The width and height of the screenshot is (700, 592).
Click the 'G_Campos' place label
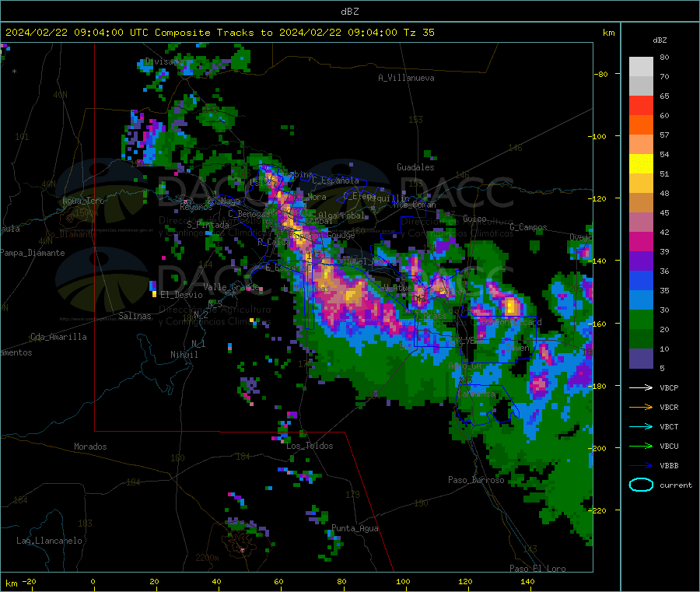tap(529, 227)
